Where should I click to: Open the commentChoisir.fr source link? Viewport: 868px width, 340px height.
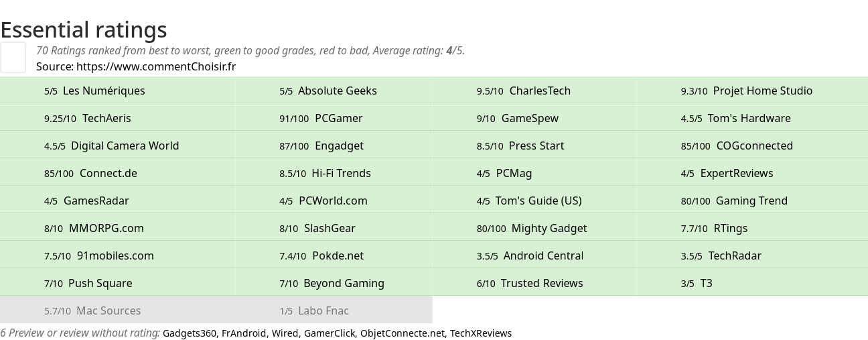pyautogui.click(x=155, y=66)
